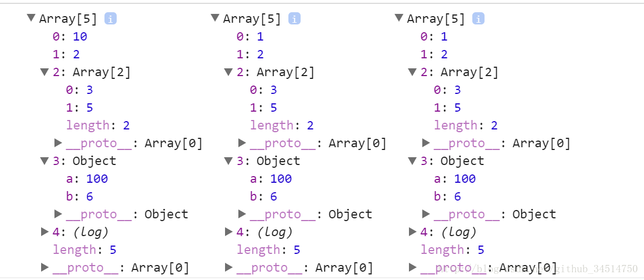Collapse '2: Array[2]' in the left column
Image resolution: width=644 pixels, height=280 pixels.
pyautogui.click(x=44, y=72)
